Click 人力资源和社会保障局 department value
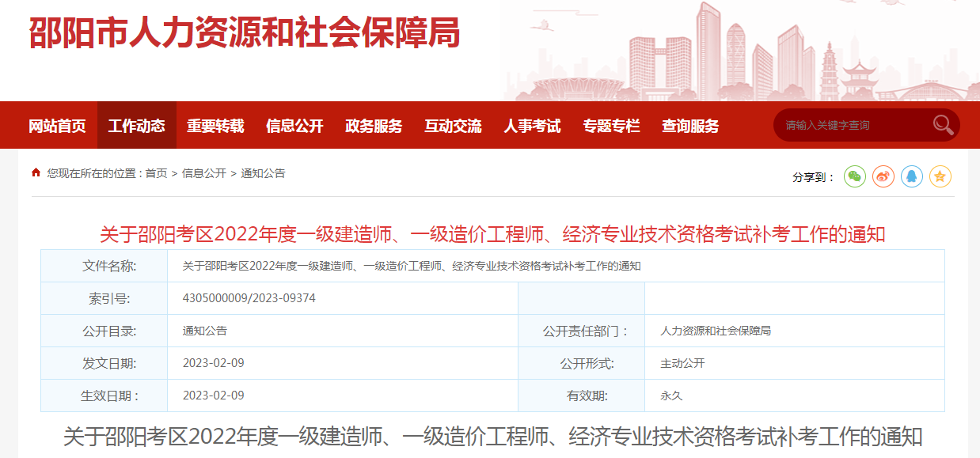The height and width of the screenshot is (458, 980). [716, 331]
